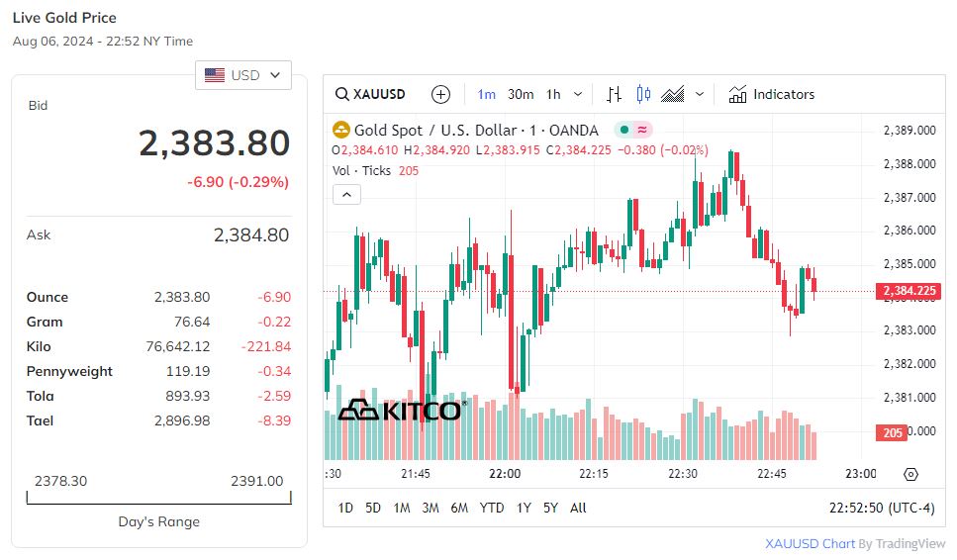The height and width of the screenshot is (560, 957).
Task: Open chart settings hexagon icon
Action: pyautogui.click(x=910, y=474)
